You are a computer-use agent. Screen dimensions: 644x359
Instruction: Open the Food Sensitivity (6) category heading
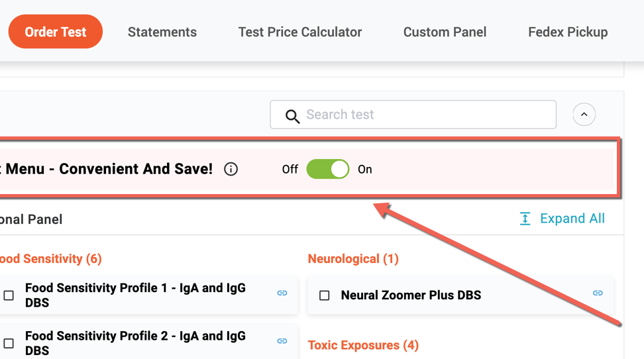50,259
